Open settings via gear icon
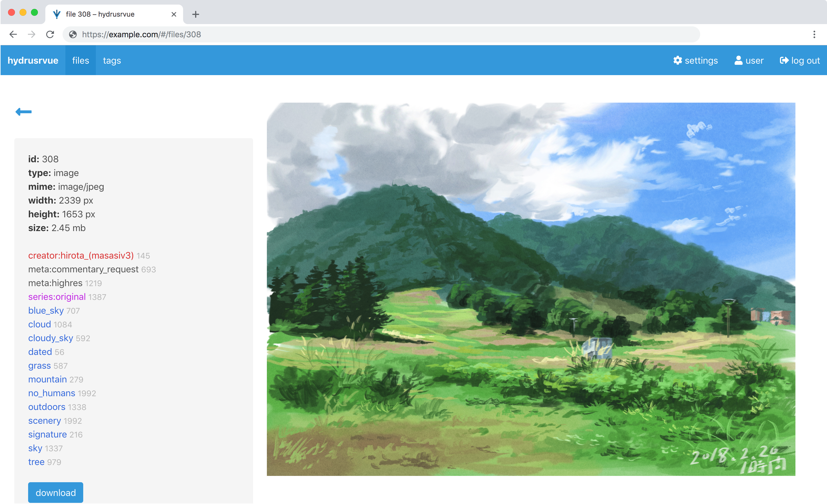 click(677, 60)
